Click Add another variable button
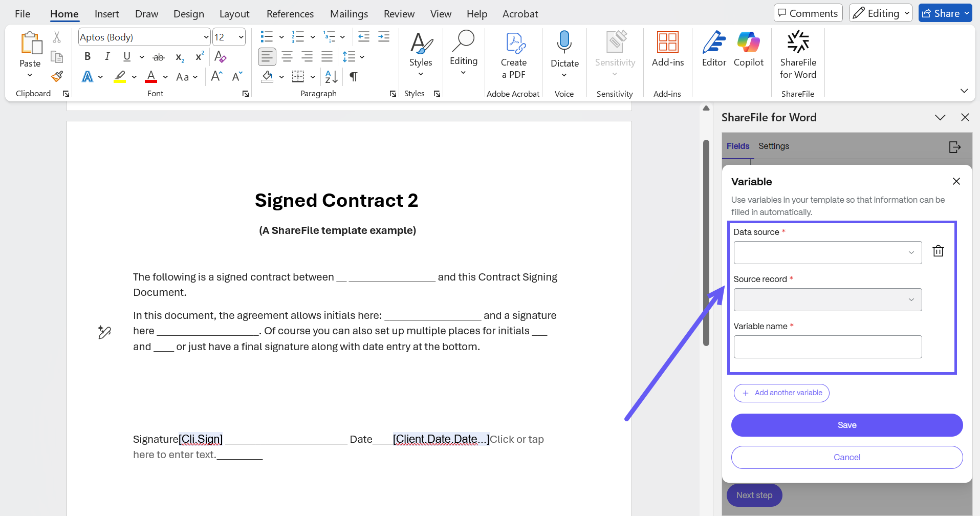 tap(781, 393)
